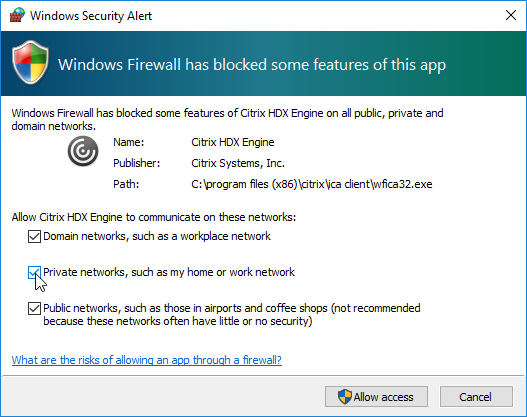Click the blocked features banner heading
This screenshot has height=417, width=527.
pos(252,65)
